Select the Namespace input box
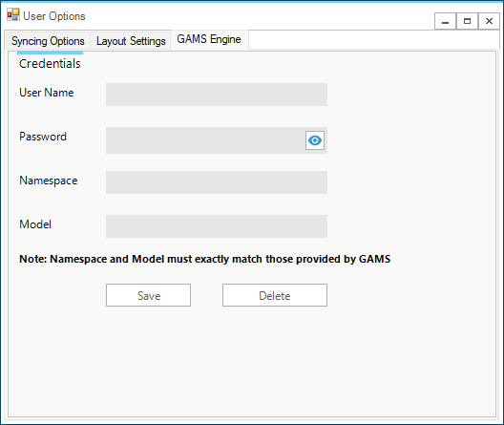 click(x=217, y=182)
